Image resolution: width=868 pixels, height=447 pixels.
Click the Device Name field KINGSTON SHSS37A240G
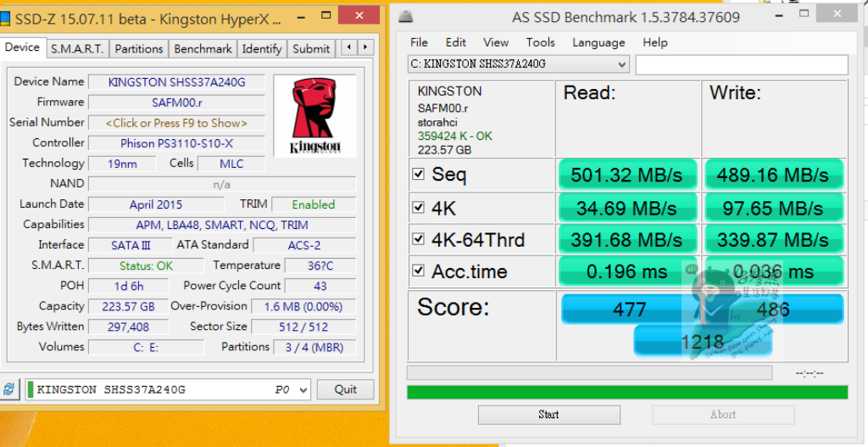point(176,82)
